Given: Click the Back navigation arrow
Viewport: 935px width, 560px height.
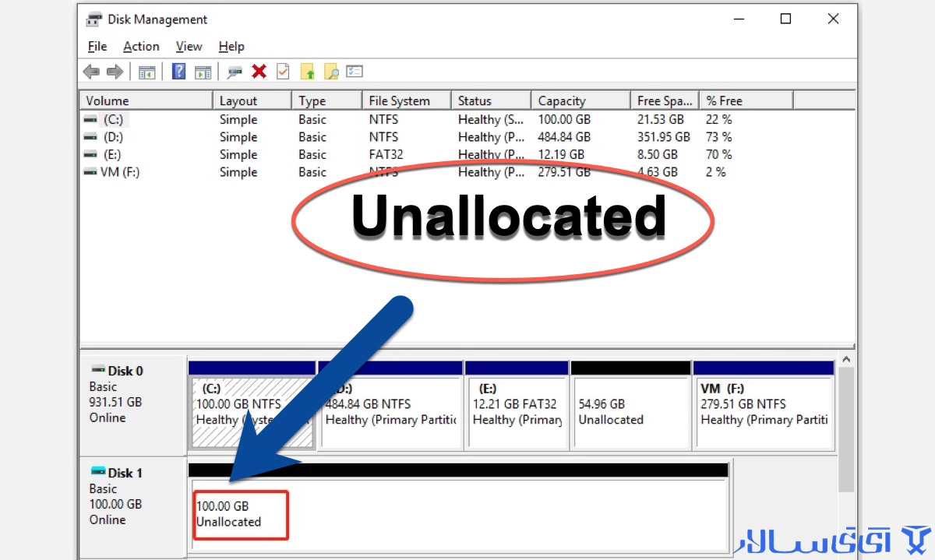Looking at the screenshot, I should (90, 71).
